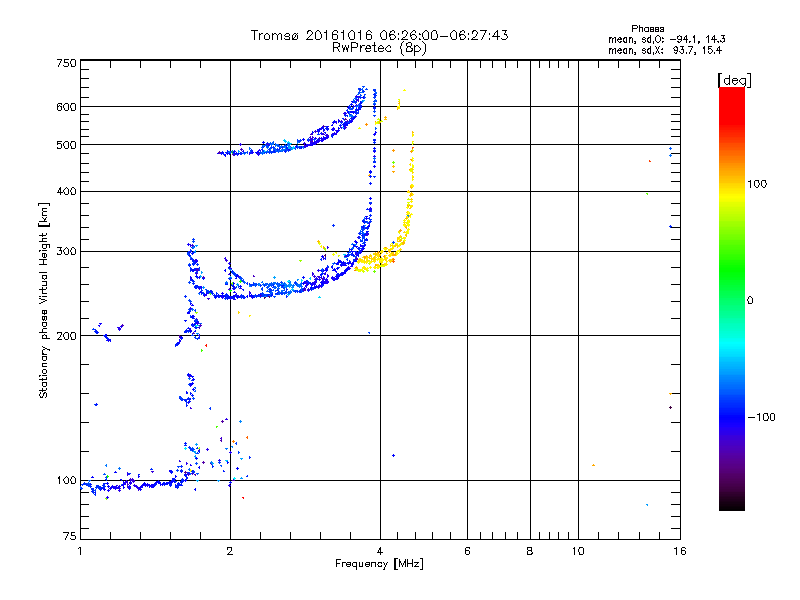Click the plot title "Tromsø 20161016 06:26:00-06:27:43"
The width and height of the screenshot is (800, 600).
coord(379,35)
